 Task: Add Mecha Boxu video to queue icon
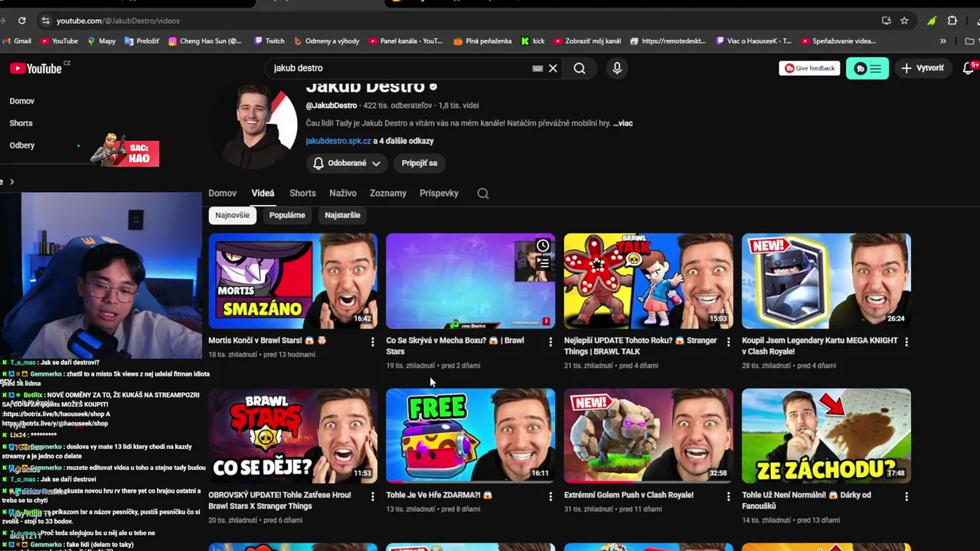pyautogui.click(x=543, y=263)
